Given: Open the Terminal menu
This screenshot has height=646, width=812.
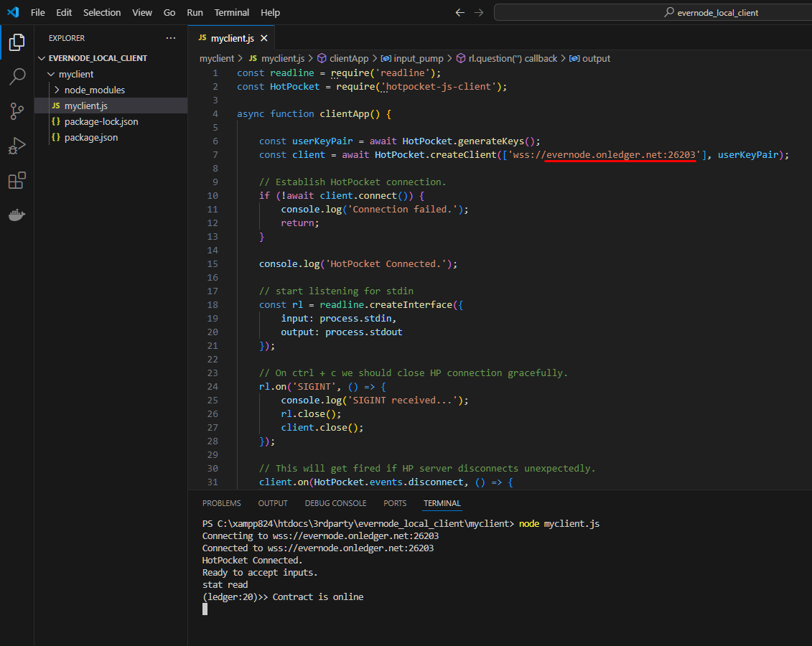Looking at the screenshot, I should tap(231, 12).
